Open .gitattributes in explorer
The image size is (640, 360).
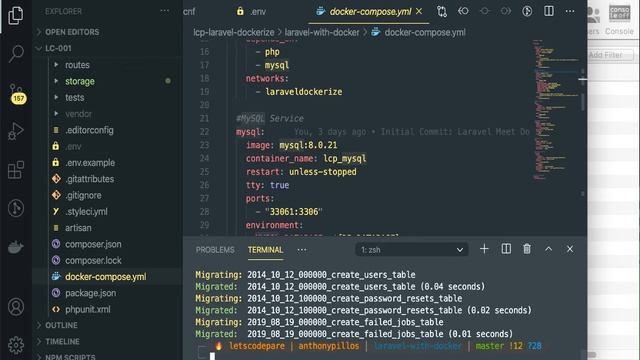click(x=89, y=179)
